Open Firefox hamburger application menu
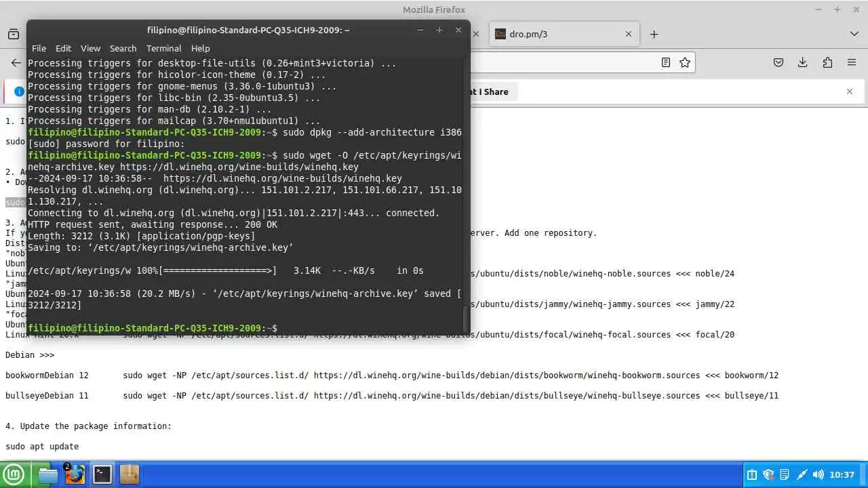The width and height of the screenshot is (868, 488). click(x=852, y=62)
